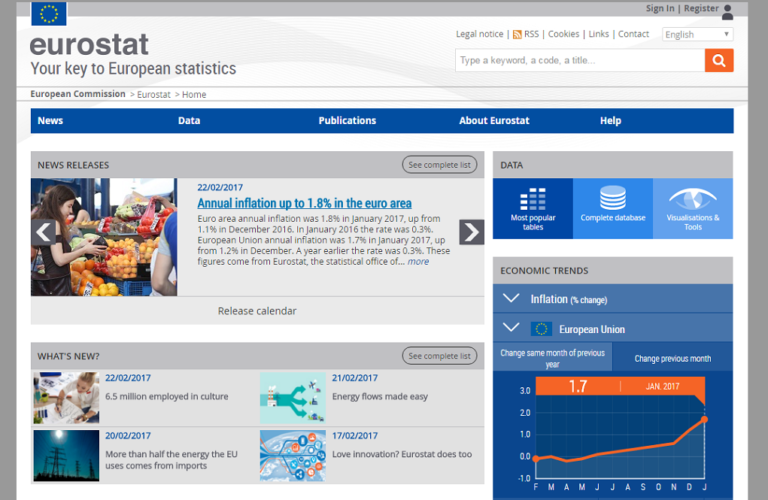
Task: Open the Legal notice link
Action: (x=480, y=34)
